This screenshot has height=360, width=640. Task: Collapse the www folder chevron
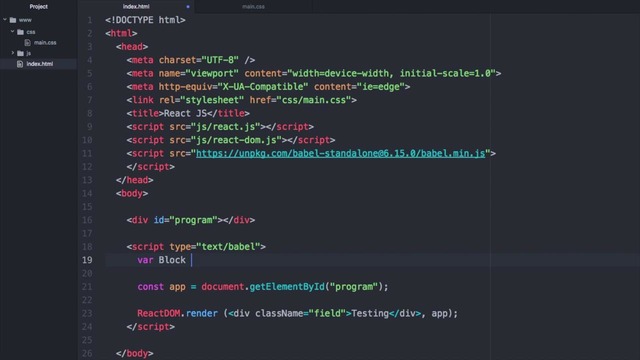pos(5,20)
